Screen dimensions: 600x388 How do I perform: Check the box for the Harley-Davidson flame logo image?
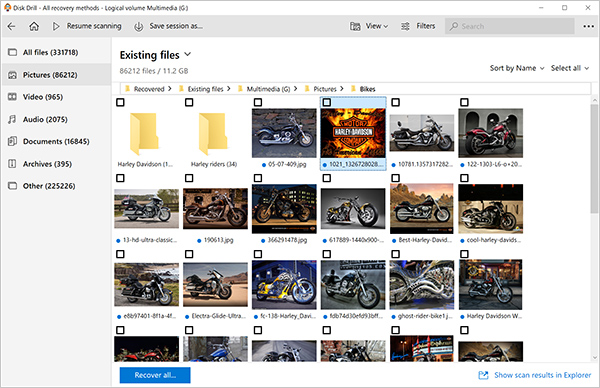[x=327, y=102]
